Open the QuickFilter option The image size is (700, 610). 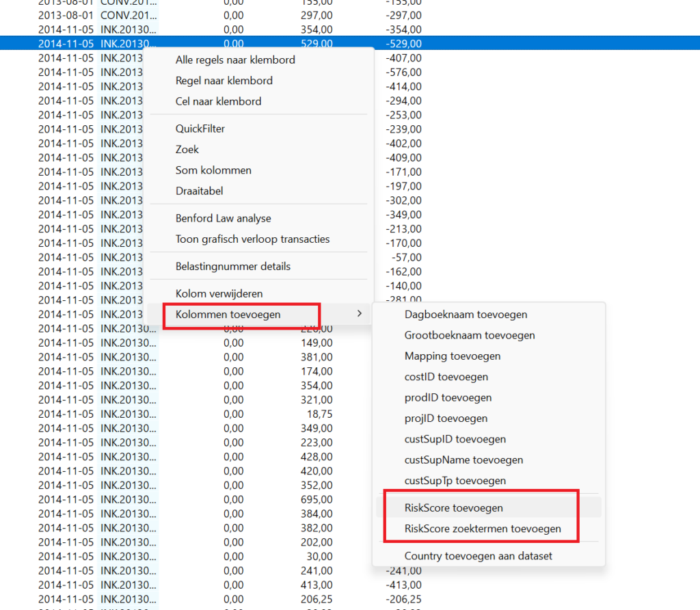point(200,129)
